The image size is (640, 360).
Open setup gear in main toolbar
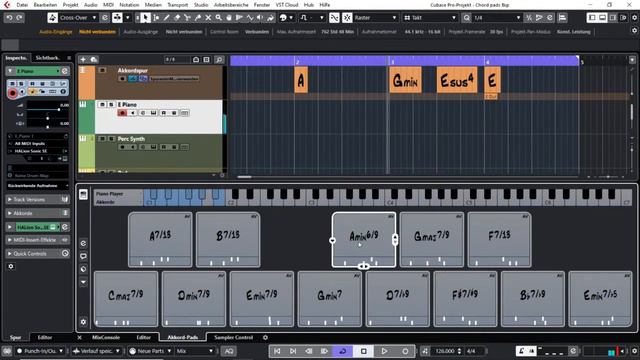pos(634,18)
